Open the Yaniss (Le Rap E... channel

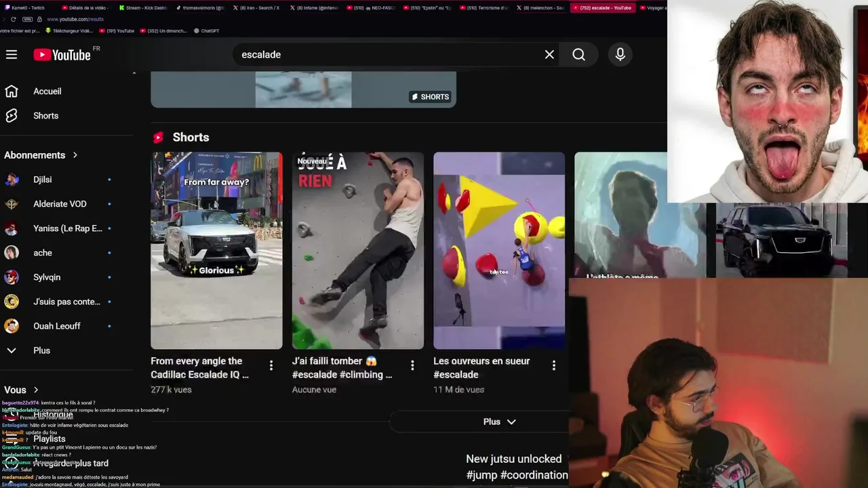[68, 228]
